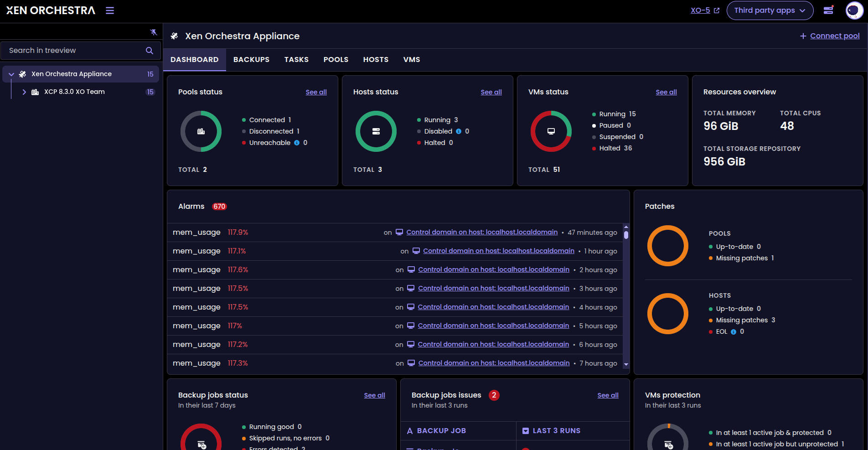The width and height of the screenshot is (868, 450).
Task: Collapse the Xen Orchestra Appliance tree node
Action: [x=11, y=74]
